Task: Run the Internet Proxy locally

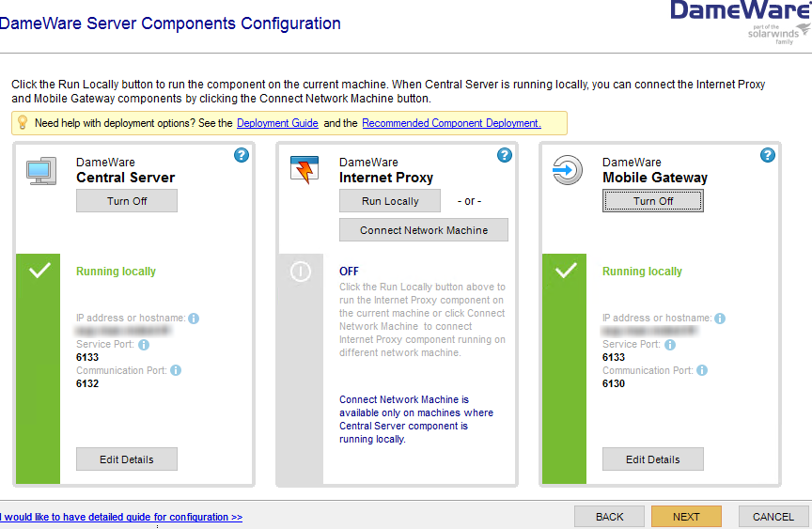Action: coord(390,201)
